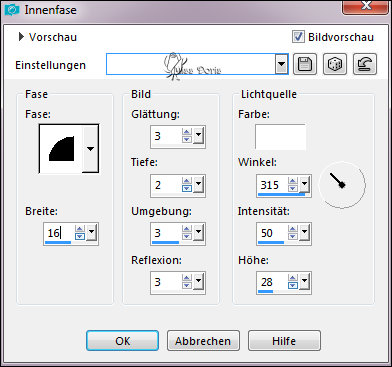392x367 pixels.
Task: Click the save preset floppy disk icon
Action: click(305, 64)
